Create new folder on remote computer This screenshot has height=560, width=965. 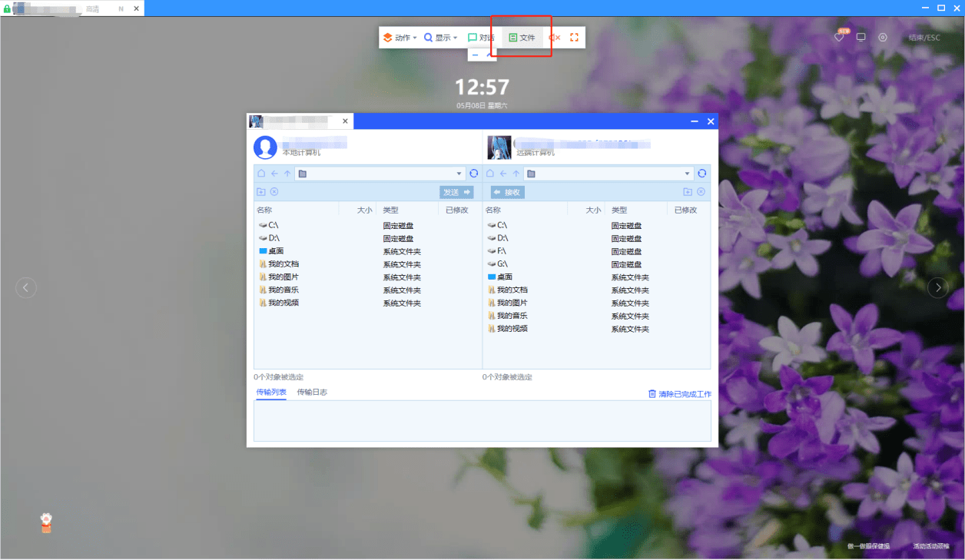point(688,191)
